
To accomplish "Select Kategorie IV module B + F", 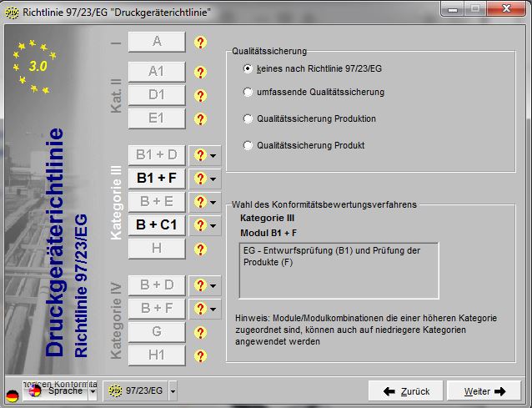I will (157, 309).
